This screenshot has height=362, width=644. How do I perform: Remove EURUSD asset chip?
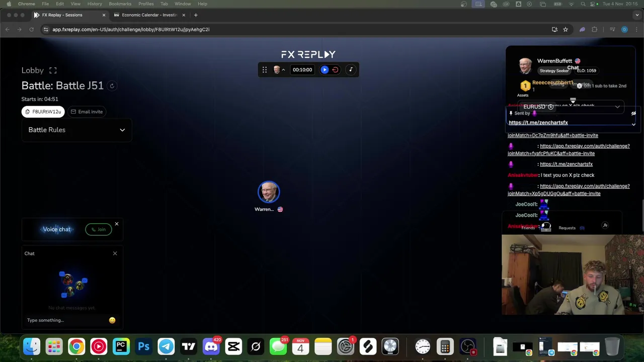550,107
